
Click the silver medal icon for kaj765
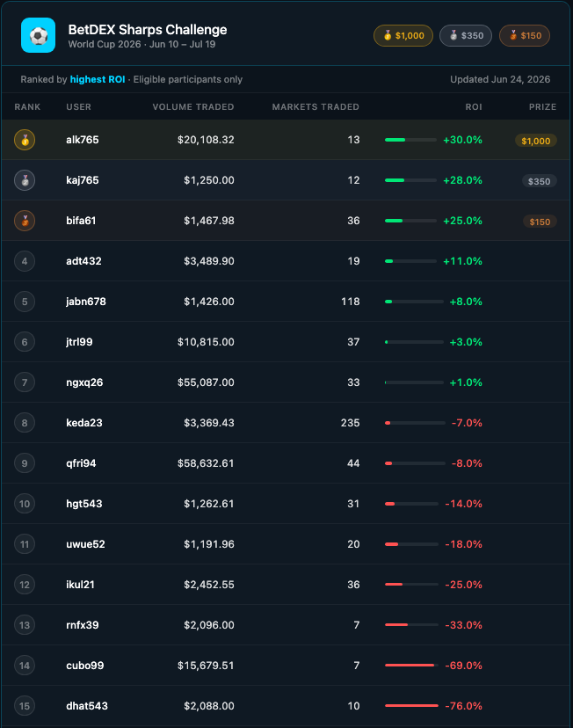click(x=25, y=180)
